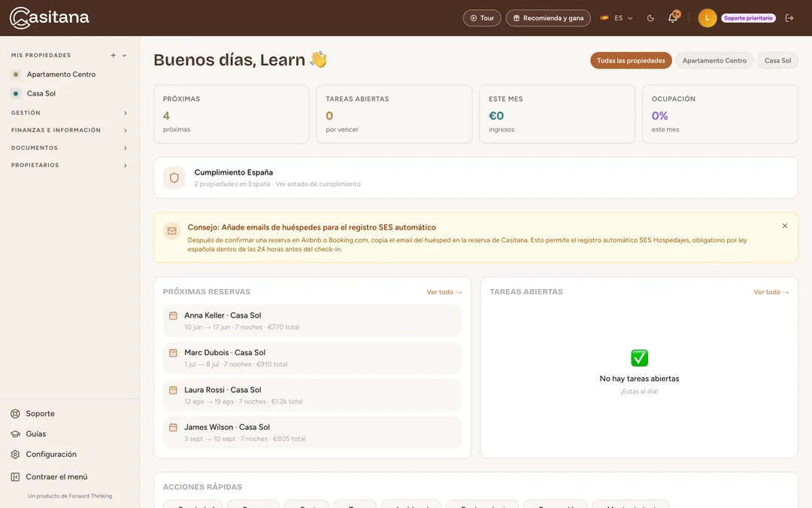Open Marc Dubois reservation calendar icon
This screenshot has height=508, width=812.
173,353
